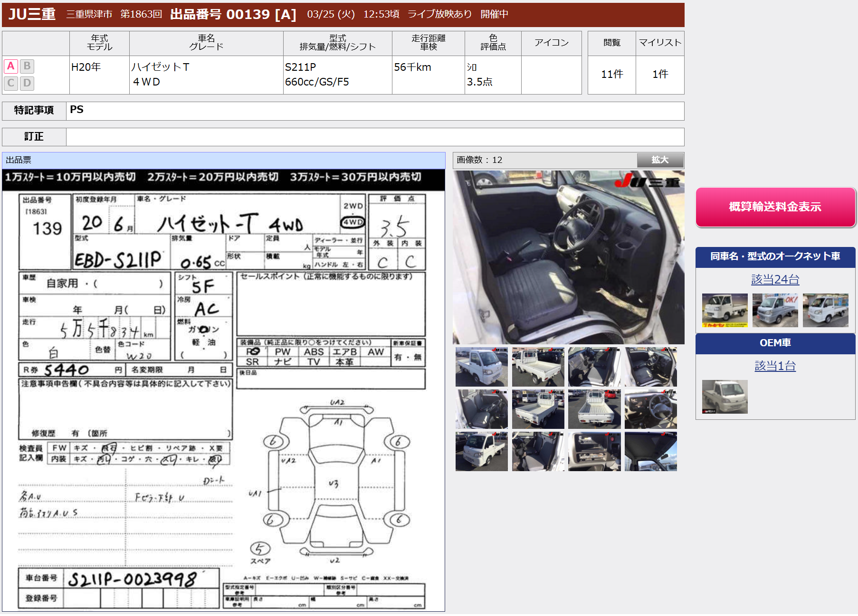Open front-right exterior thumbnail in third row
This screenshot has height=616, width=858.
coord(481,451)
